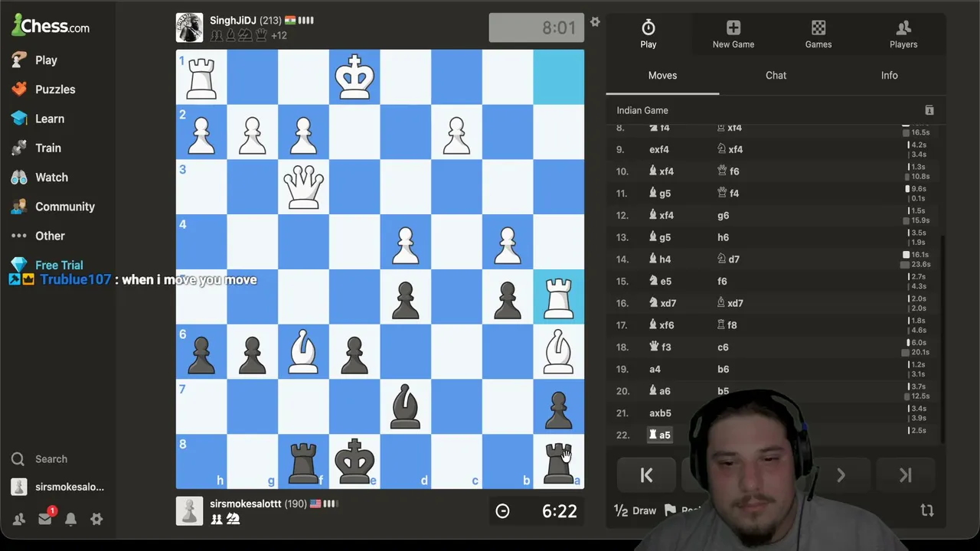Viewport: 980px width, 551px height.
Task: Select the white queen on f3
Action: 303,187
